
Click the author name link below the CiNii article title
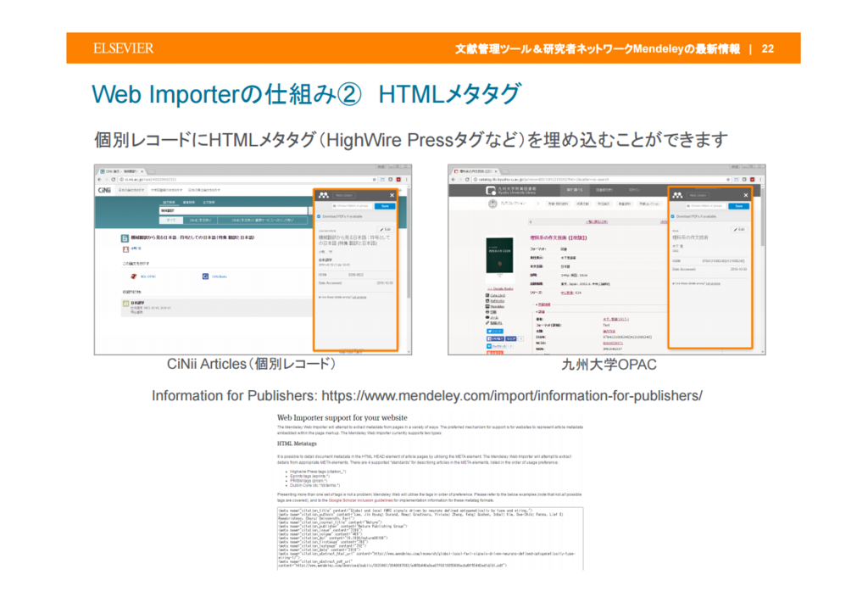136,248
